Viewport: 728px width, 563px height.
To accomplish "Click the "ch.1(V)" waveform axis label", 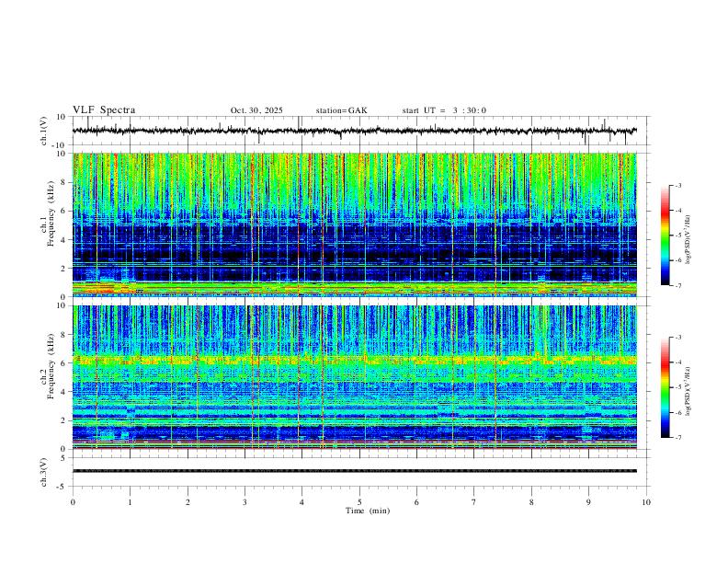I will click(x=44, y=131).
